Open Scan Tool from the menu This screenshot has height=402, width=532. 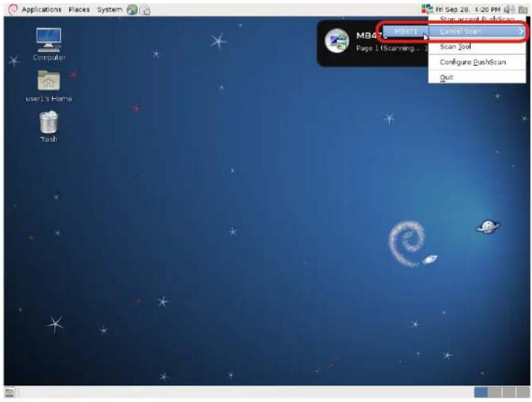tap(477, 47)
